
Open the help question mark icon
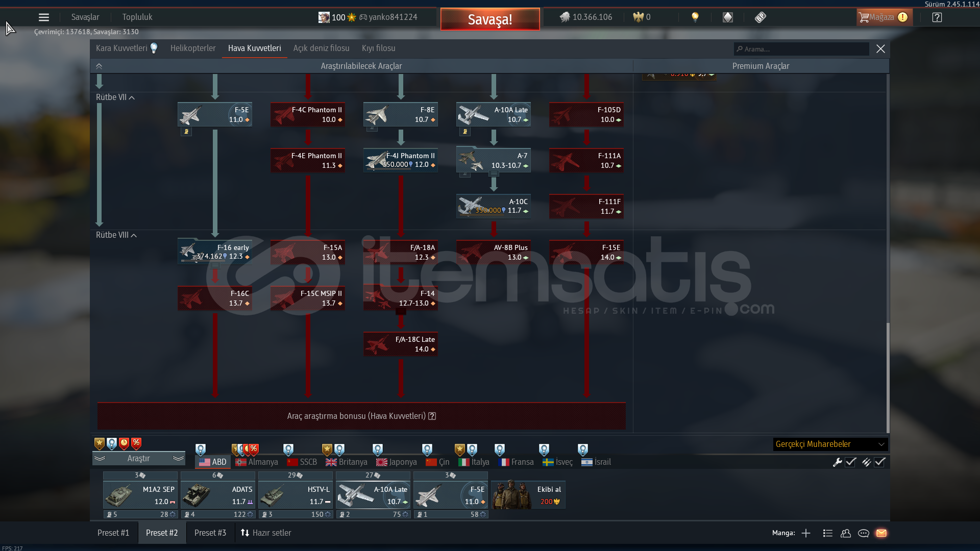(937, 17)
